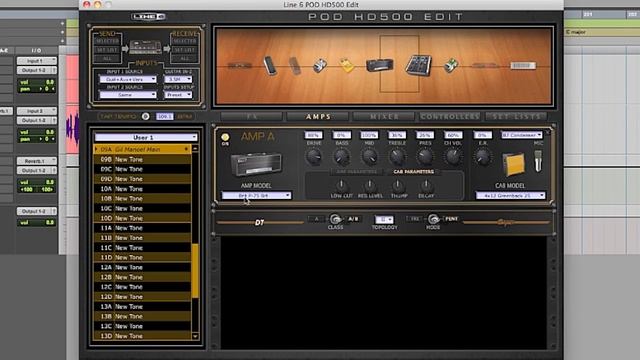
Task: Select the yellow stompbox pedal in the signal chain
Action: [347, 65]
